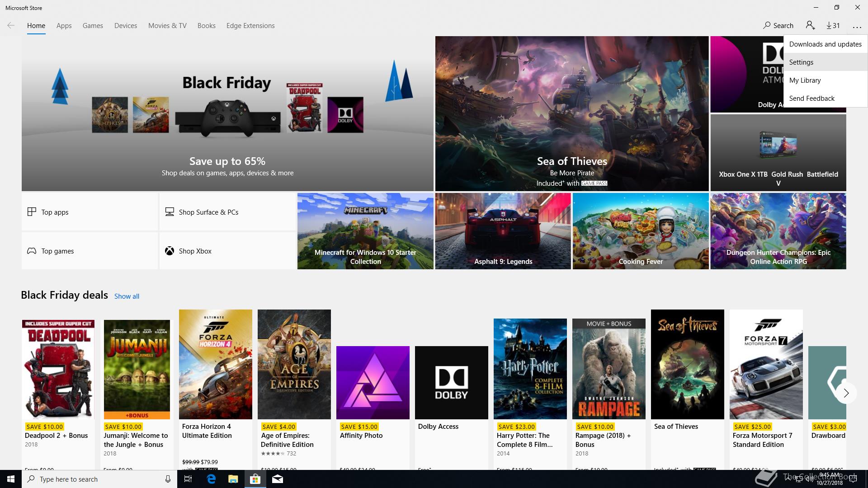Click the Top games tile
Viewport: 868px width, 488px height.
pos(90,251)
